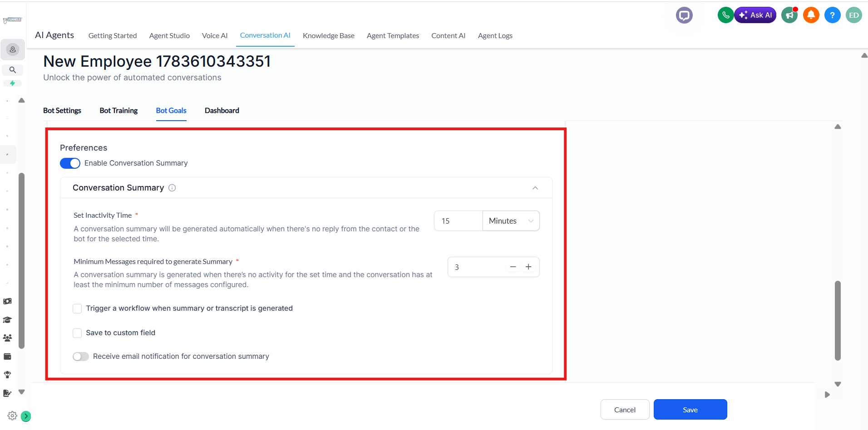Image resolution: width=868 pixels, height=430 pixels.
Task: Switch to the Dashboard tab
Action: (222, 111)
